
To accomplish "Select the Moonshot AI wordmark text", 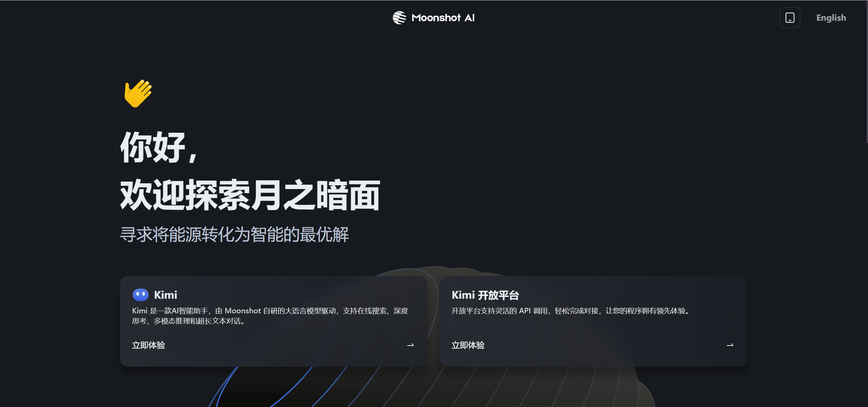I will (x=443, y=17).
